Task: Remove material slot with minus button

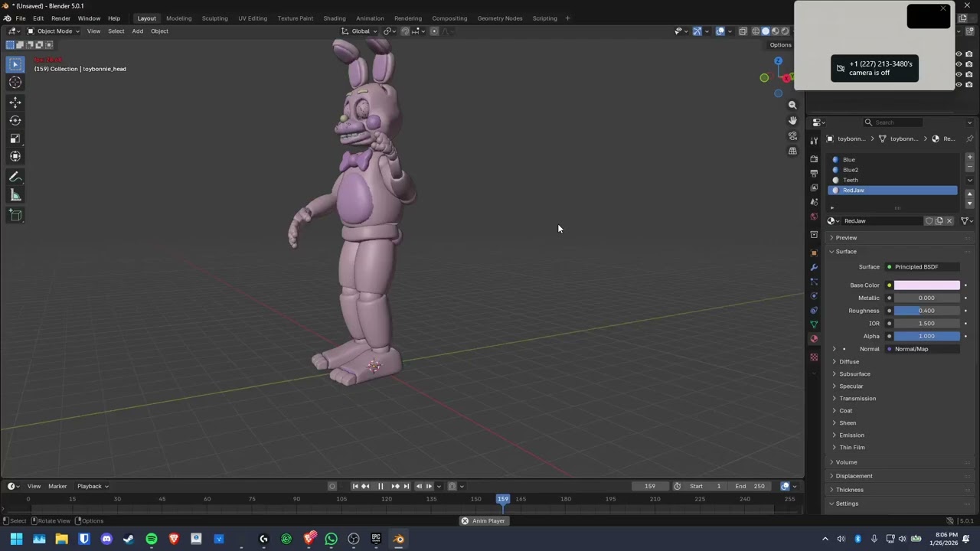Action: pos(969,167)
